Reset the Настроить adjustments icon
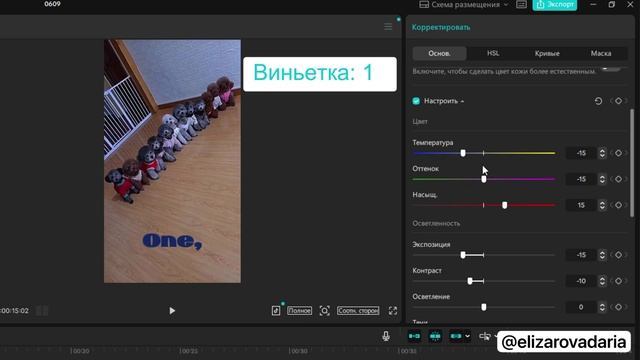640x360 pixels. [x=598, y=101]
